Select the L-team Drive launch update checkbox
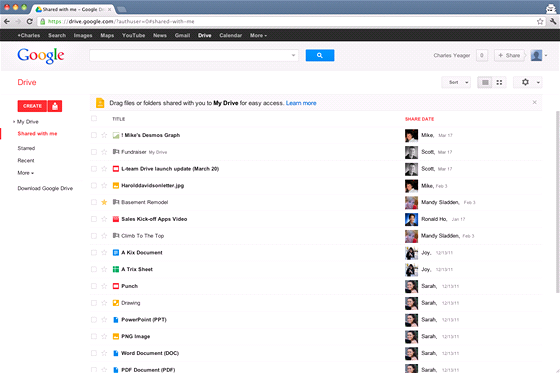 click(94, 169)
